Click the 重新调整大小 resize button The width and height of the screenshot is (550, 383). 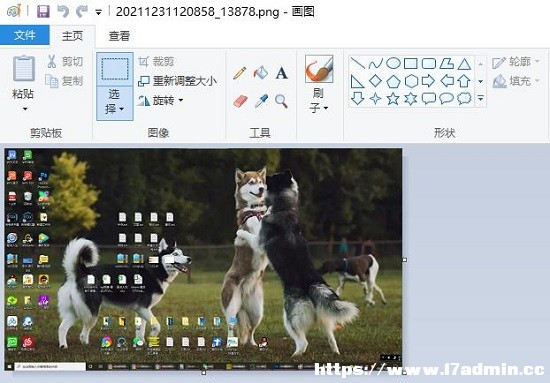click(178, 81)
